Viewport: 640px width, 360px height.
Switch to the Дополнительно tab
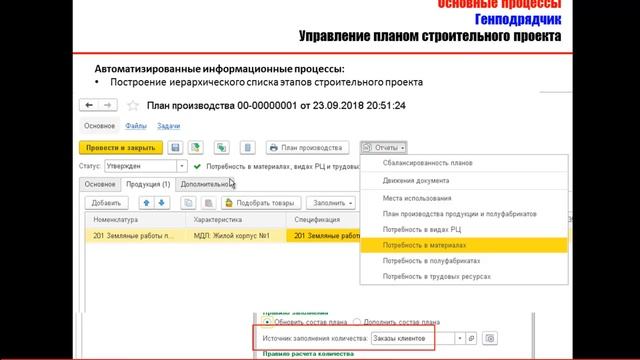coord(206,184)
